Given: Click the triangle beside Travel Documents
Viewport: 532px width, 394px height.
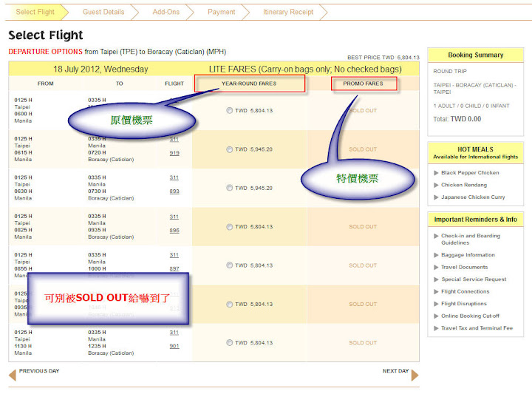Looking at the screenshot, I should pyautogui.click(x=437, y=267).
